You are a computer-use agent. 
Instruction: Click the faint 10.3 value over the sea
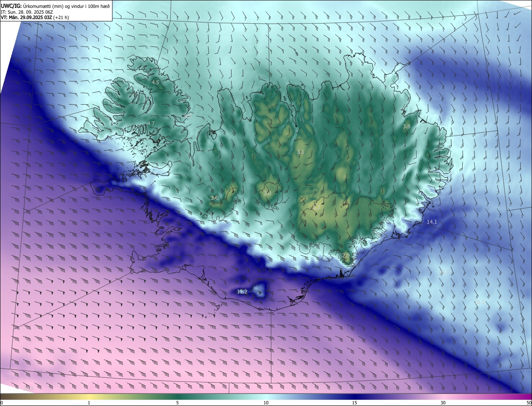click(480, 302)
